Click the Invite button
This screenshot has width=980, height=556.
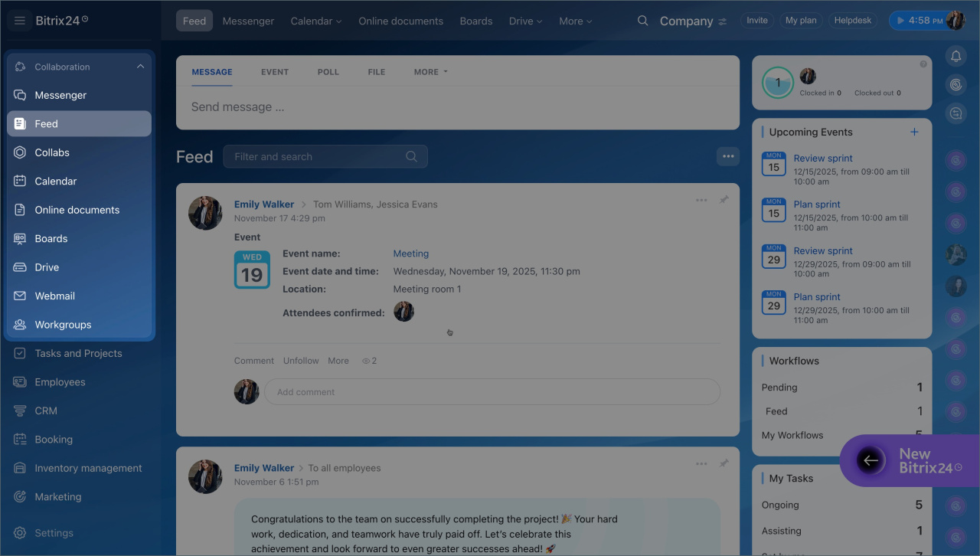pyautogui.click(x=756, y=21)
